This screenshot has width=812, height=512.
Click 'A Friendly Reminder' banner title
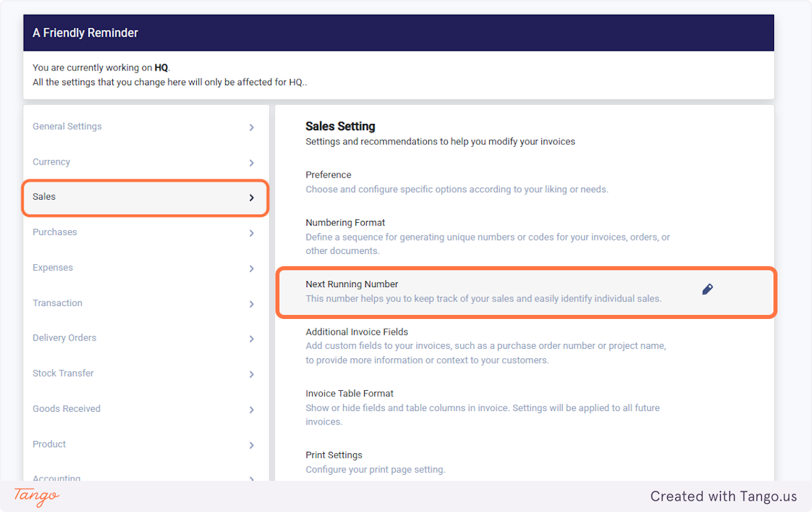tap(85, 33)
